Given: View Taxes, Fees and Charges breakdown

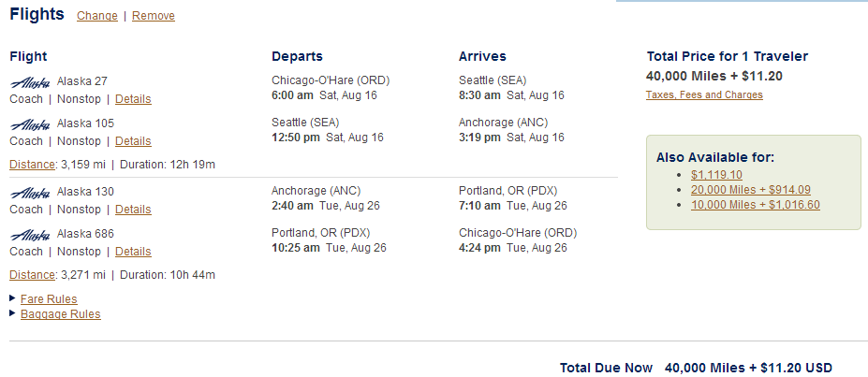Looking at the screenshot, I should (x=704, y=95).
